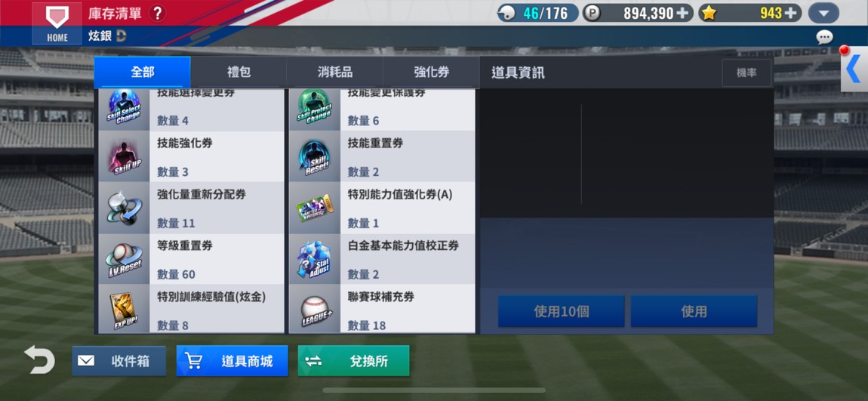Select the Skill Reset ticket icon
Screen dimensions: 868x401
point(315,156)
